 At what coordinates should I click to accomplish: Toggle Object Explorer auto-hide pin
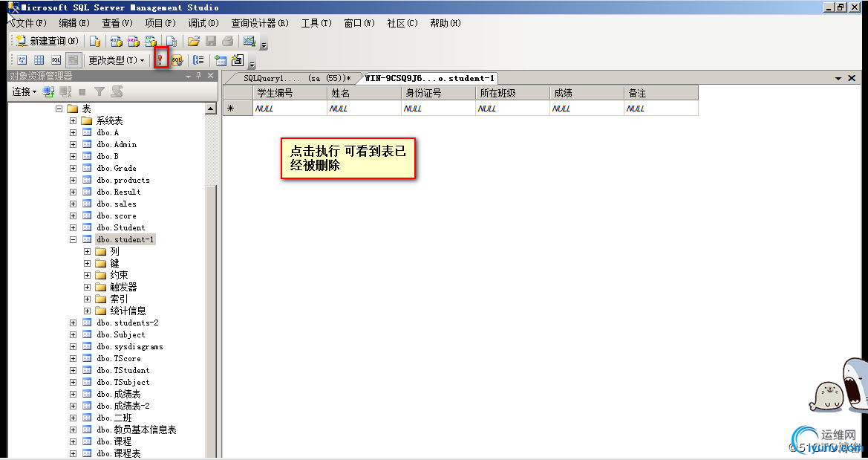click(199, 76)
